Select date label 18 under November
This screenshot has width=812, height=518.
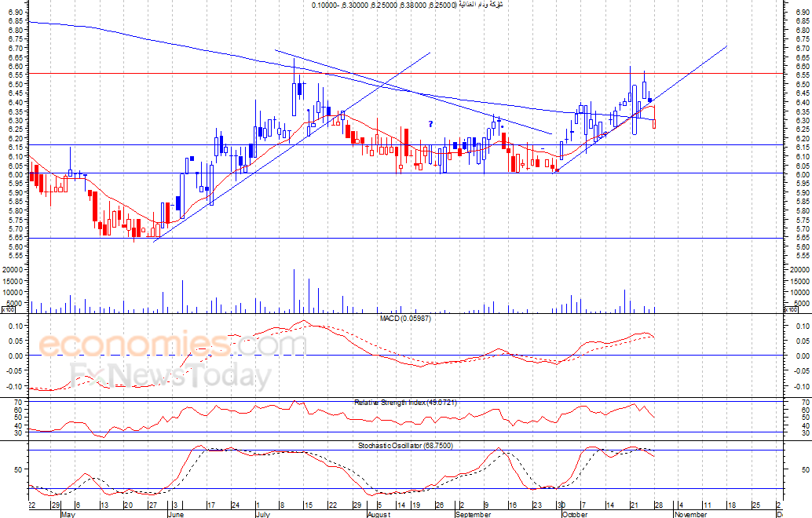pos(731,505)
